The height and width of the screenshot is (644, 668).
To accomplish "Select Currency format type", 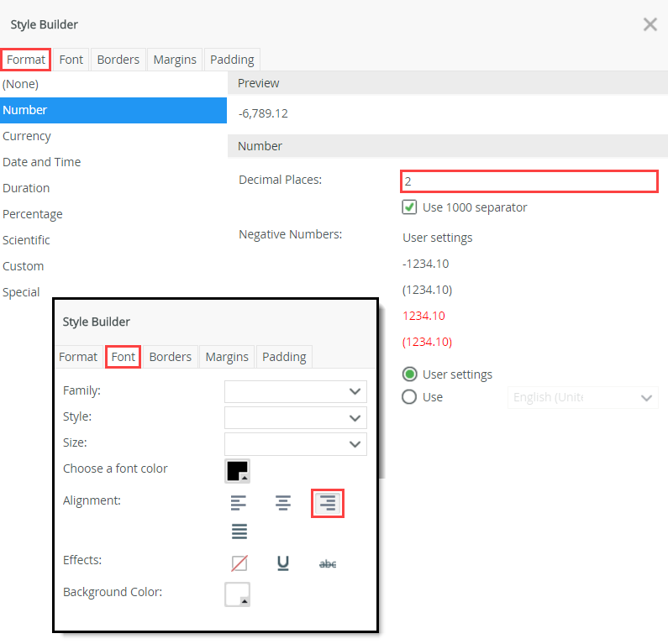I will click(x=27, y=136).
